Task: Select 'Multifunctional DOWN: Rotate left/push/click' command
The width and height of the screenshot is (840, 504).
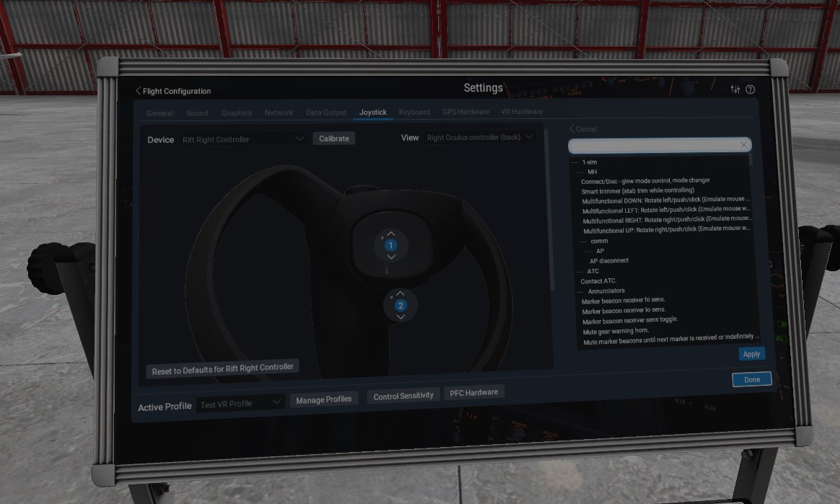Action: [666, 200]
